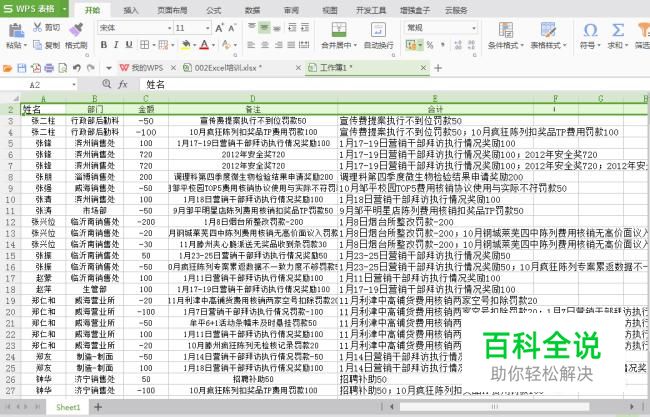Open the WPS 表格 application menu

[34, 8]
